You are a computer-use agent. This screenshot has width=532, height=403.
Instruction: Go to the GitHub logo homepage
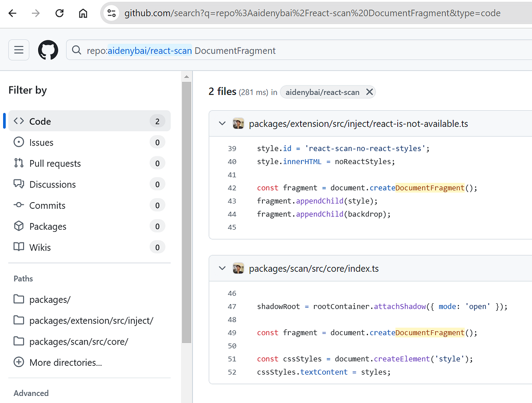pyautogui.click(x=48, y=50)
